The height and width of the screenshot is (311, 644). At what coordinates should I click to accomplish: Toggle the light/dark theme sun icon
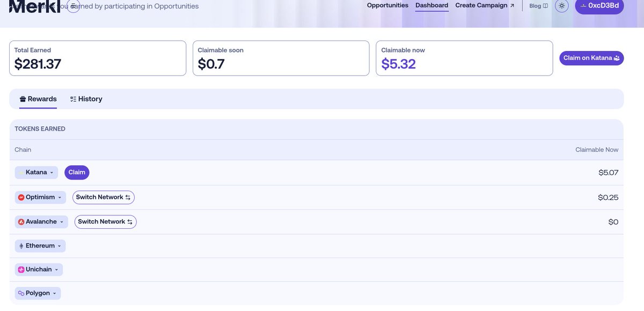[x=562, y=6]
